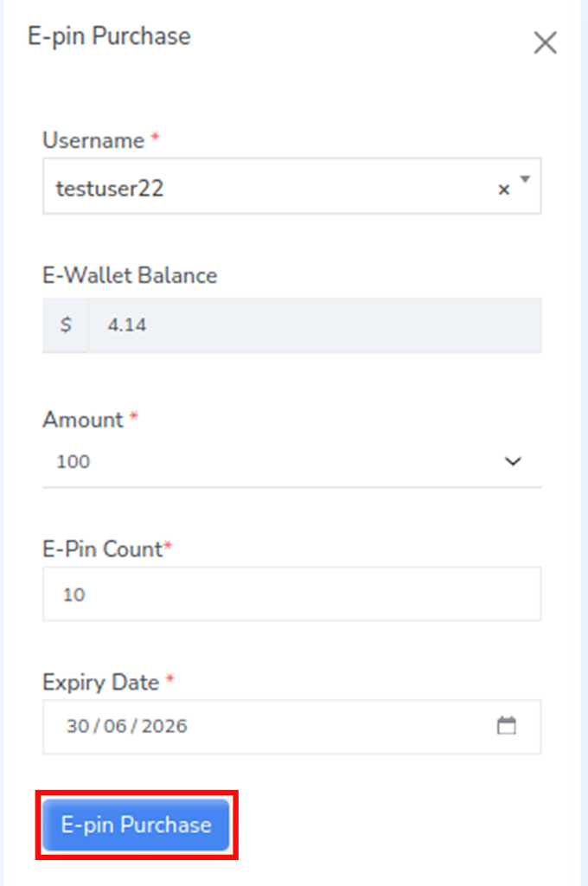Click the E-Wallet Balance field showing 4.14
Image resolution: width=588 pixels, height=886 pixels.
pos(315,325)
